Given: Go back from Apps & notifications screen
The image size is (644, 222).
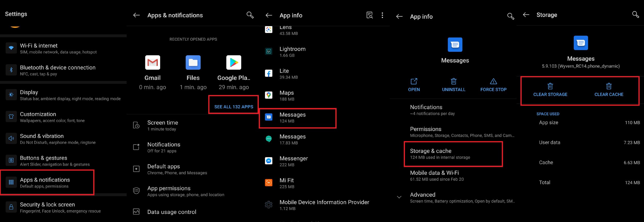Looking at the screenshot, I should (x=136, y=15).
